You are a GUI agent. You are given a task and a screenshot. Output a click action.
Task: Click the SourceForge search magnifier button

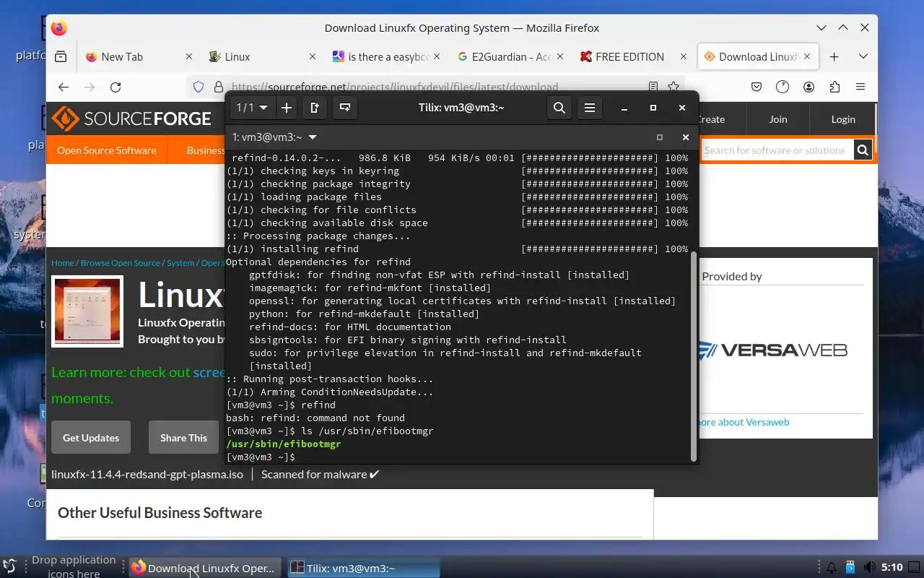click(863, 150)
